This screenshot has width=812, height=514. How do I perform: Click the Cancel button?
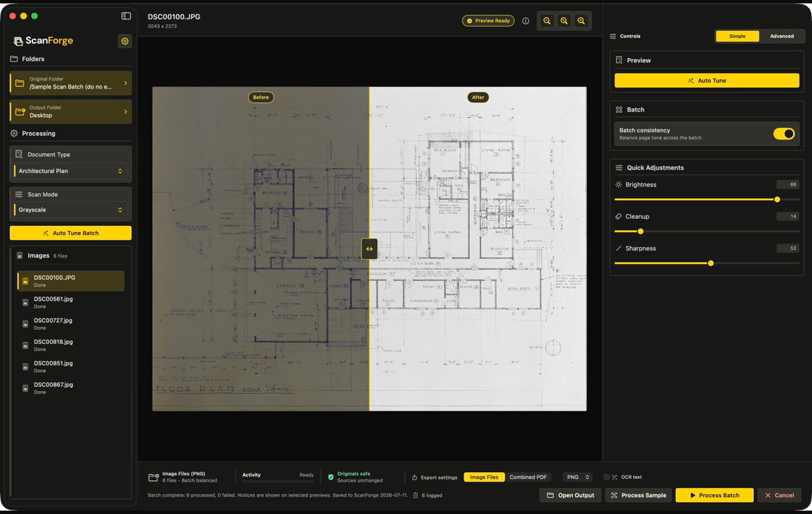tap(779, 495)
